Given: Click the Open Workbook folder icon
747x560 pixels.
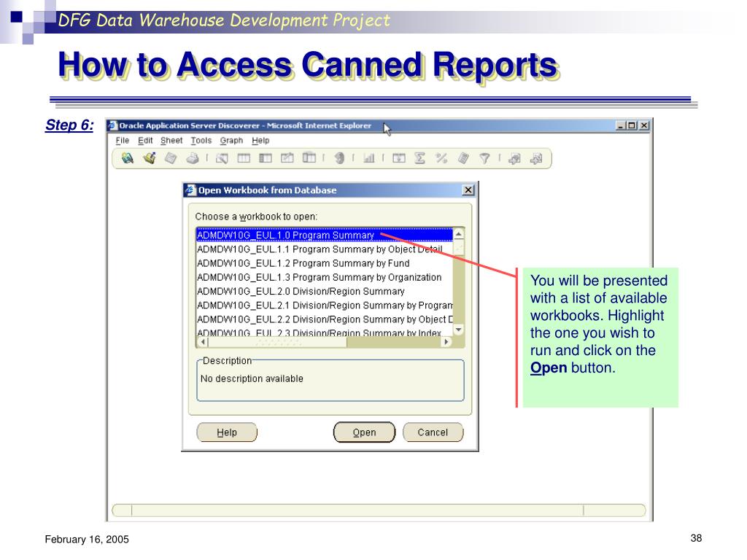Looking at the screenshot, I should click(x=150, y=158).
